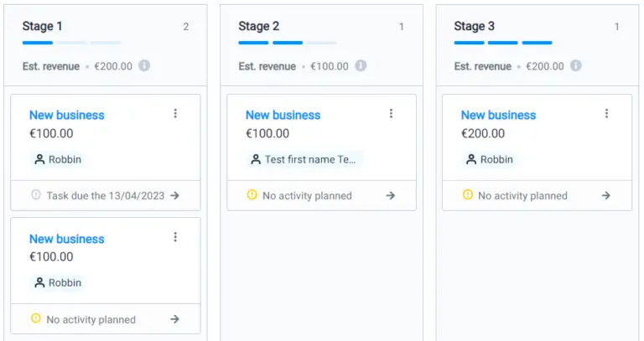Open three-dot menu on second Stage 1 card
This screenshot has height=341, width=644.
coord(175,237)
